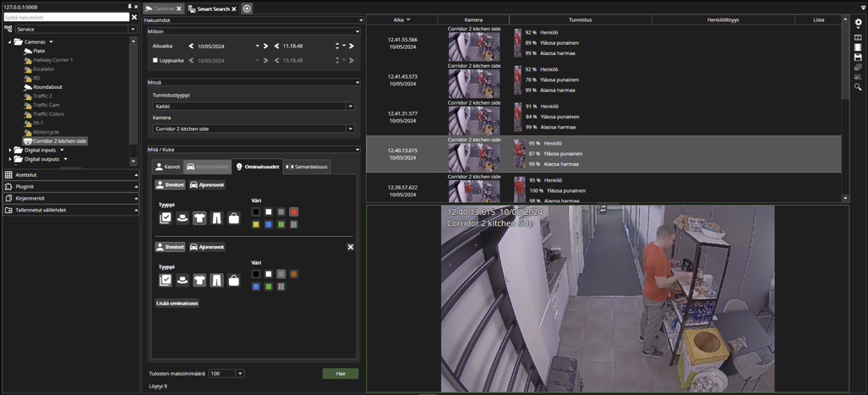
Task: Step start time 11.18.48 backward
Action: click(x=276, y=46)
